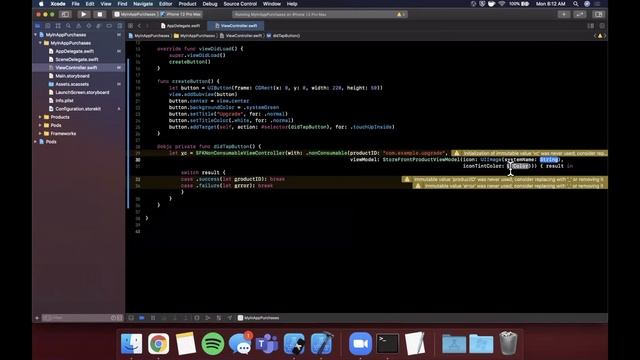The image size is (640, 360).
Task: Open the symbol navigator
Action: pos(58,26)
